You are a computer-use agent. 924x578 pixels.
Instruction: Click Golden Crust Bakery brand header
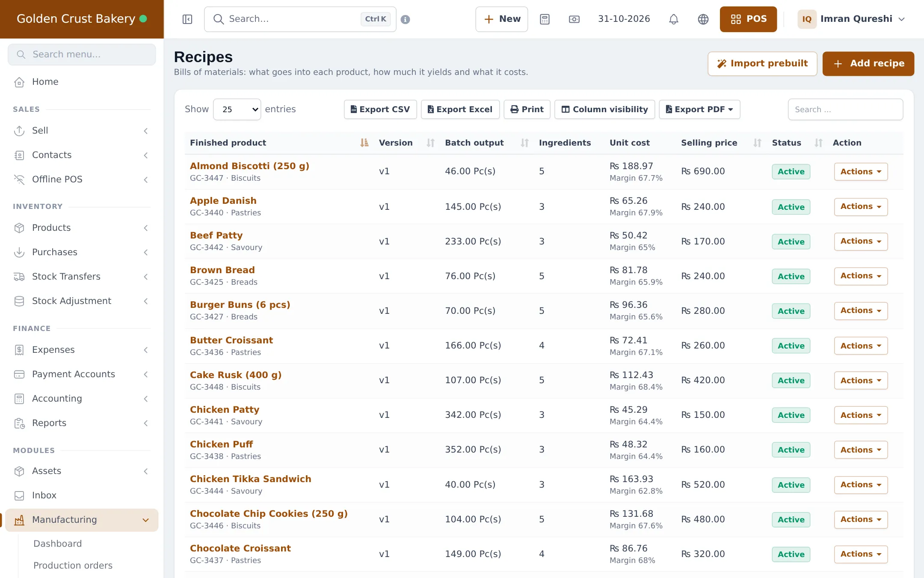(82, 19)
